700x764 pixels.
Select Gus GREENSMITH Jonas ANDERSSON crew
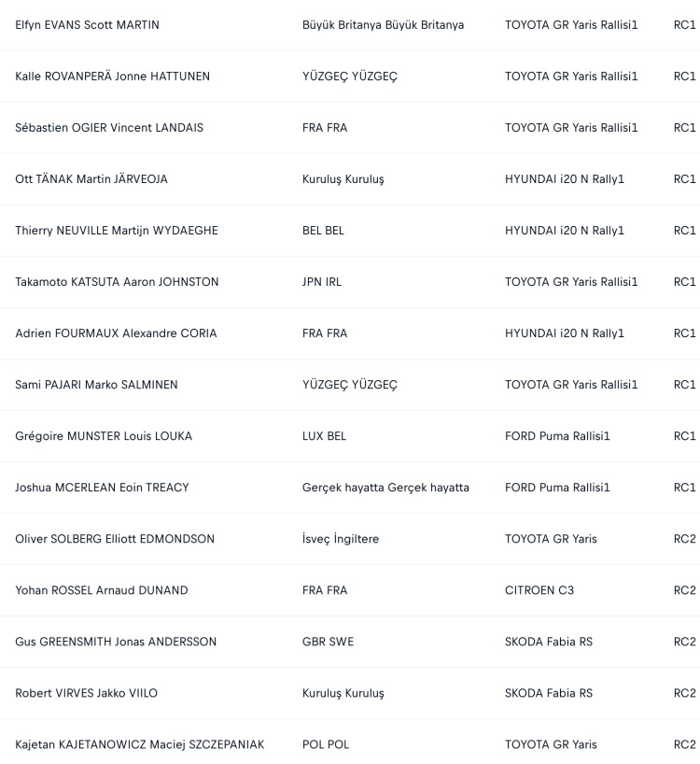116,642
